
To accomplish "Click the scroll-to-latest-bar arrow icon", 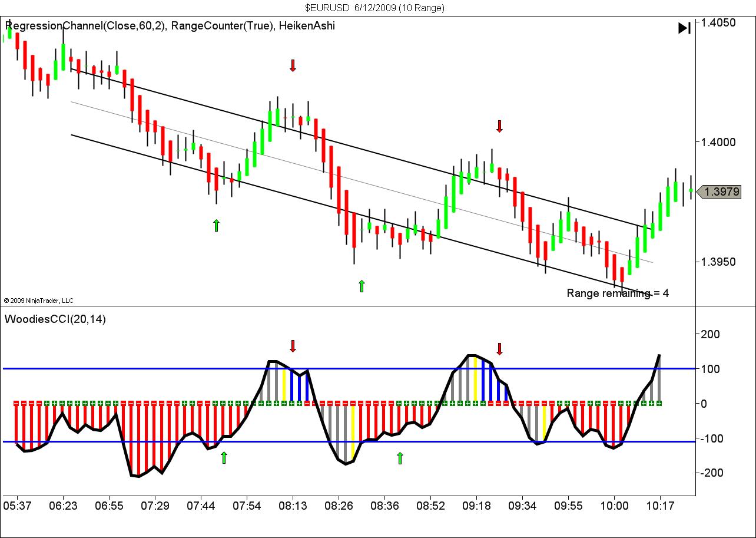I will pyautogui.click(x=684, y=28).
